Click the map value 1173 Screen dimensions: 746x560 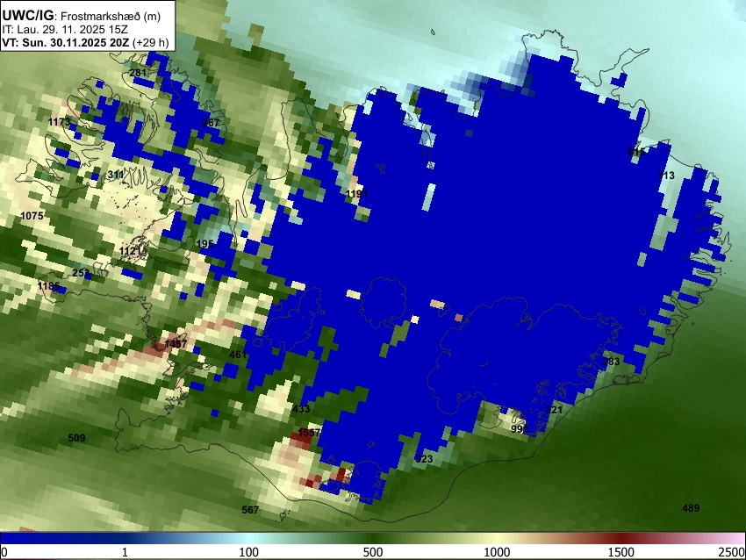pyautogui.click(x=59, y=122)
